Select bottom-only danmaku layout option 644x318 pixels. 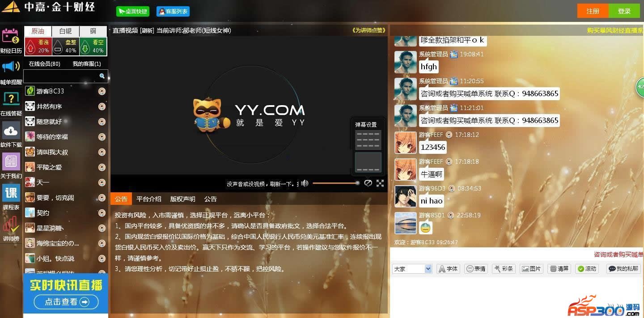368,162
